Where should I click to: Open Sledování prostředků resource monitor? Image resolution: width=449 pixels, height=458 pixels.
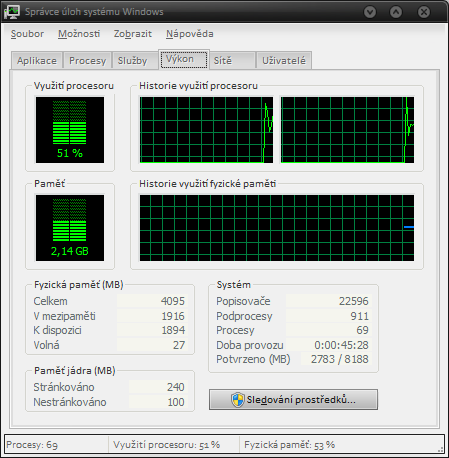pyautogui.click(x=293, y=399)
